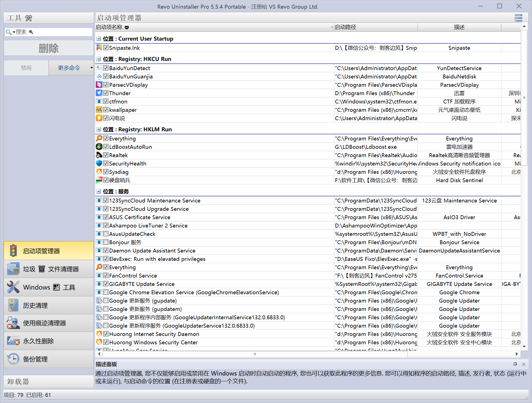Click the kwallpaper icon

[x=99, y=110]
